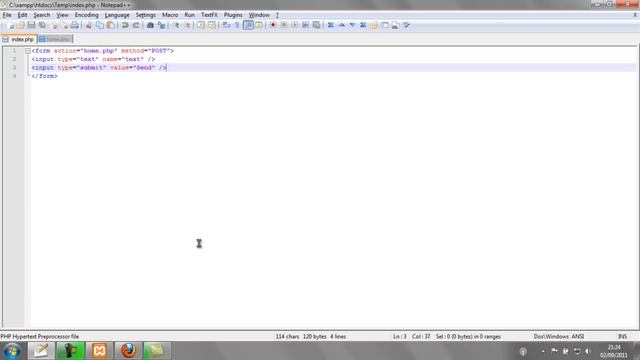
Task: Toggle synchronized horizontal scrolling
Action: [212, 25]
